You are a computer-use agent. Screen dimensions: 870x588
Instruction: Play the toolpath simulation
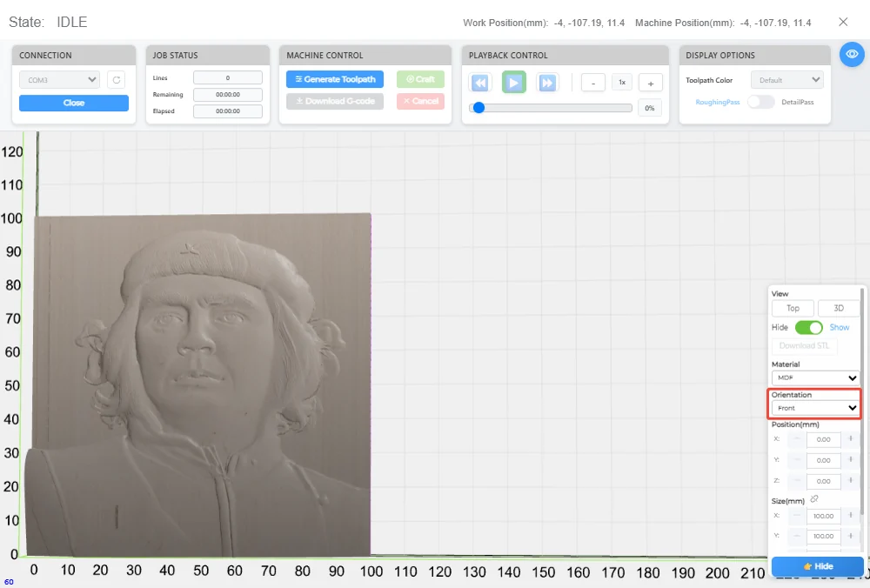(514, 83)
